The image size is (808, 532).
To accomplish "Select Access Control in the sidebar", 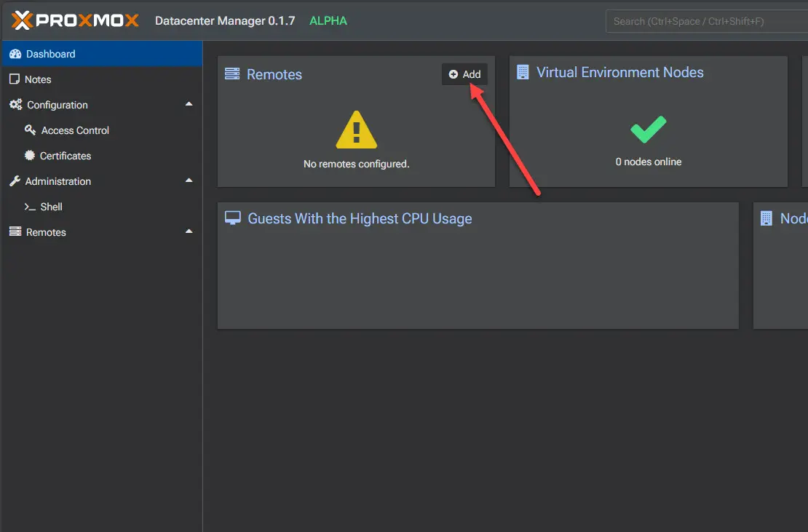I will 75,130.
